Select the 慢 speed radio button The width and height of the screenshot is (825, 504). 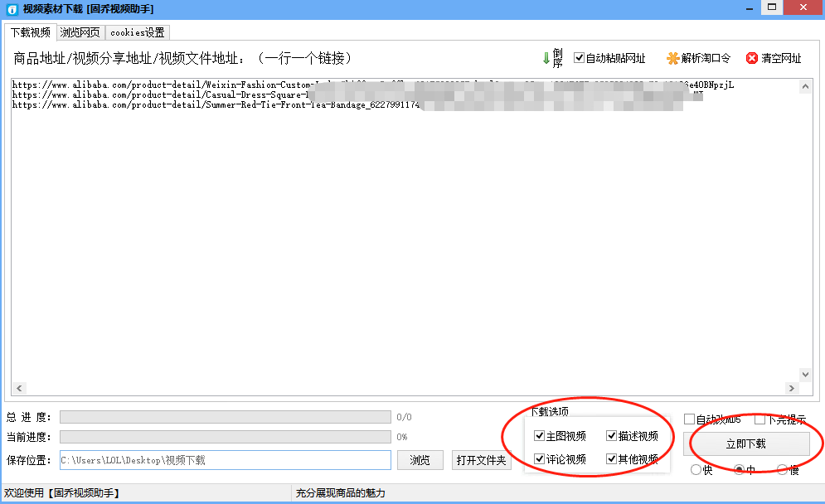pos(782,470)
